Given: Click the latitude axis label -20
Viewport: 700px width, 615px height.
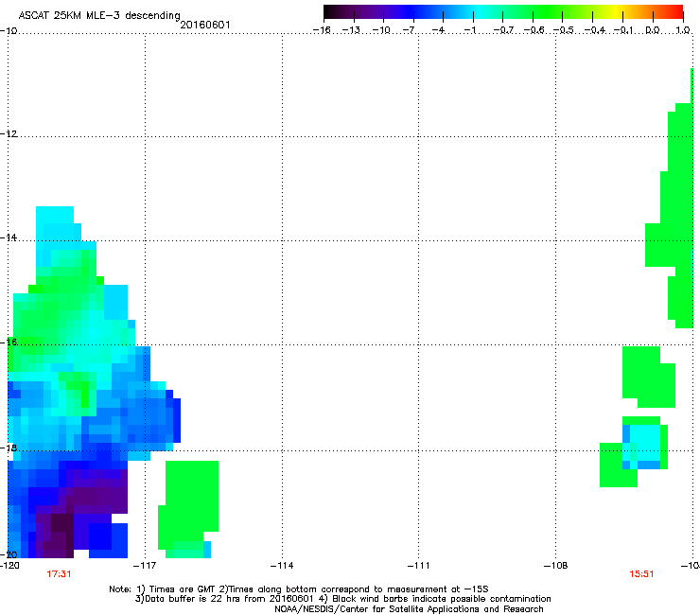Looking at the screenshot, I should 9,554.
